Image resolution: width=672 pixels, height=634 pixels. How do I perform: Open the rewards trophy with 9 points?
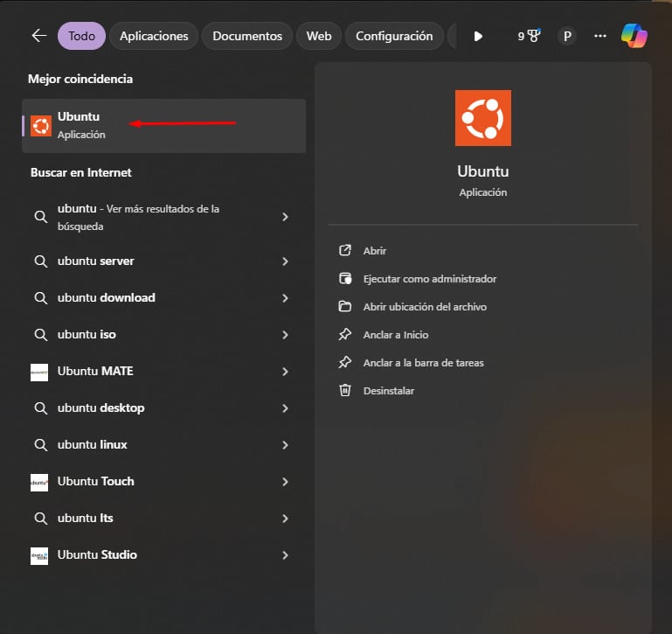pyautogui.click(x=529, y=36)
